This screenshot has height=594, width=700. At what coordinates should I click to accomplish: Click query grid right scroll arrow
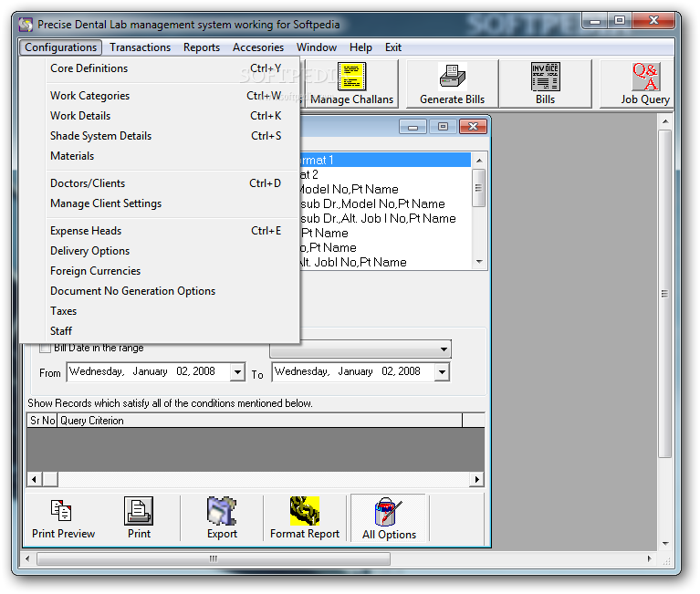pos(476,479)
